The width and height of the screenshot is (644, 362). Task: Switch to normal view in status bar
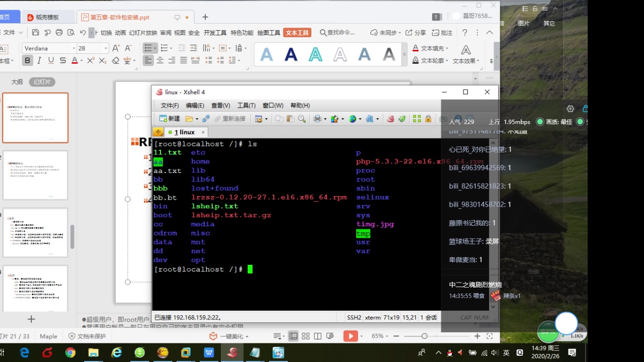click(x=293, y=336)
